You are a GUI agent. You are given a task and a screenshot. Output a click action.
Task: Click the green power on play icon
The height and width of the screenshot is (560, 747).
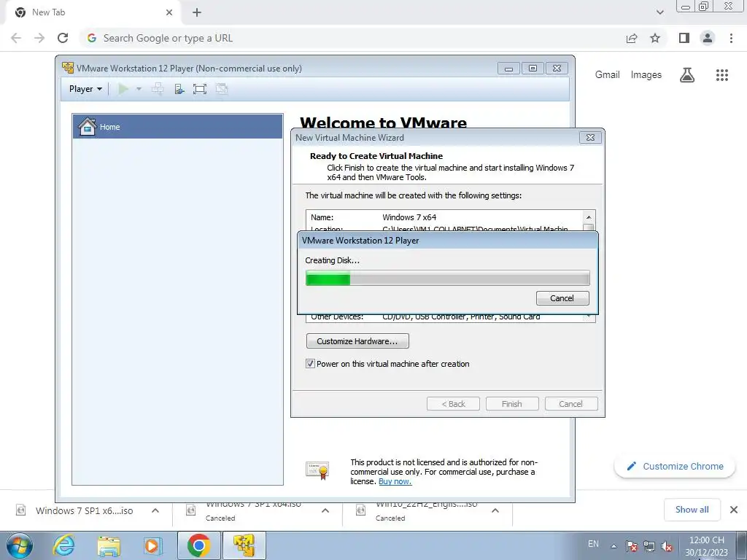(x=123, y=89)
